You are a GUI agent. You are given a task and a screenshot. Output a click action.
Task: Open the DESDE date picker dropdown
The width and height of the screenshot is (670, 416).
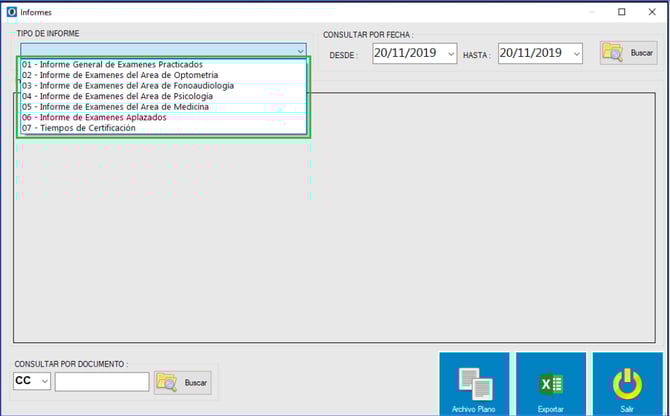coord(451,54)
